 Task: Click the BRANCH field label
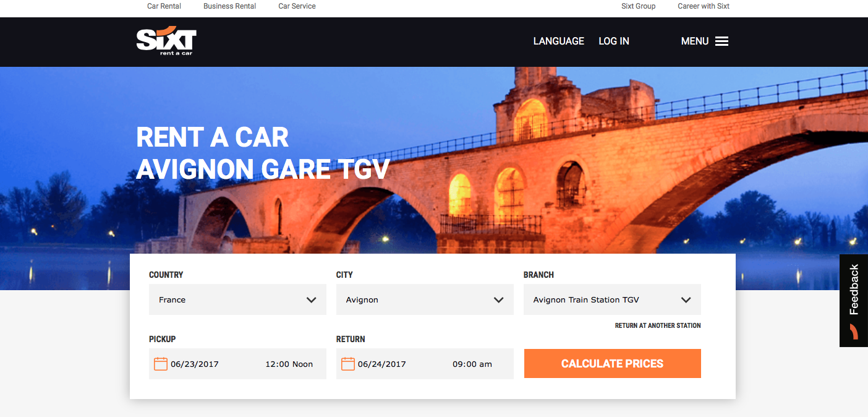[x=538, y=275]
